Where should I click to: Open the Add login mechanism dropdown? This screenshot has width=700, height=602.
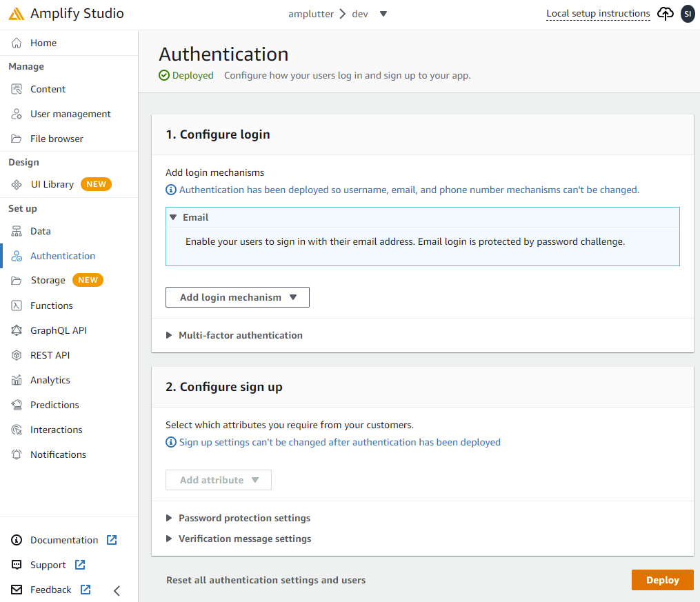point(237,297)
